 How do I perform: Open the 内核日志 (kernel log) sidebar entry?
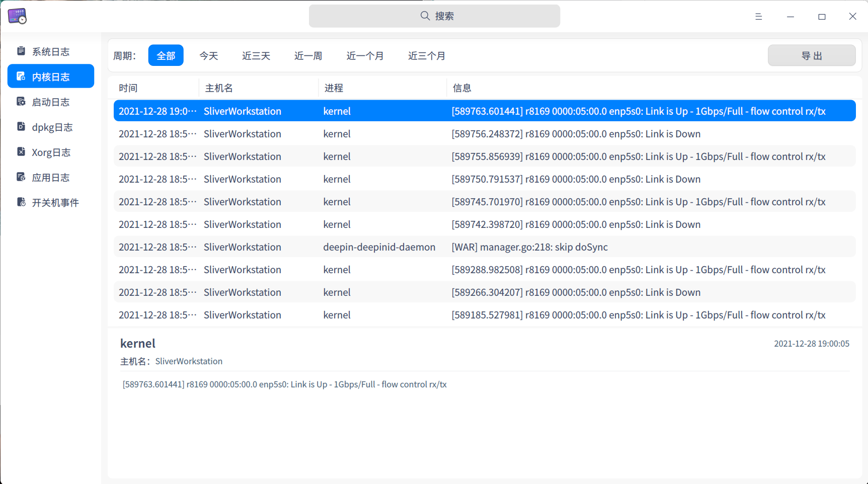(x=50, y=76)
